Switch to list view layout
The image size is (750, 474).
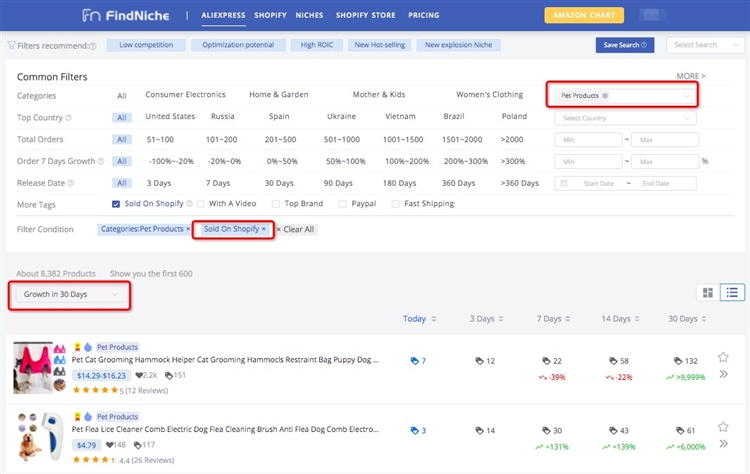[x=731, y=293]
